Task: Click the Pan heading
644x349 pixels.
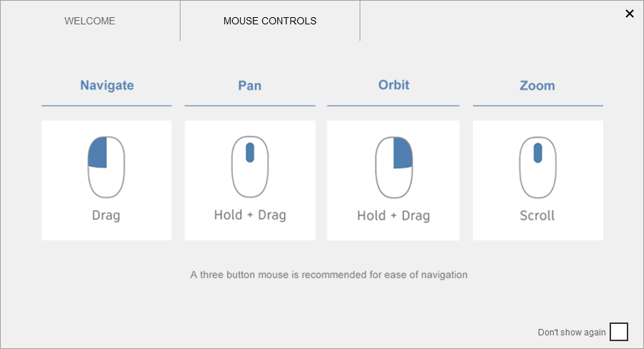Action: pyautogui.click(x=249, y=85)
